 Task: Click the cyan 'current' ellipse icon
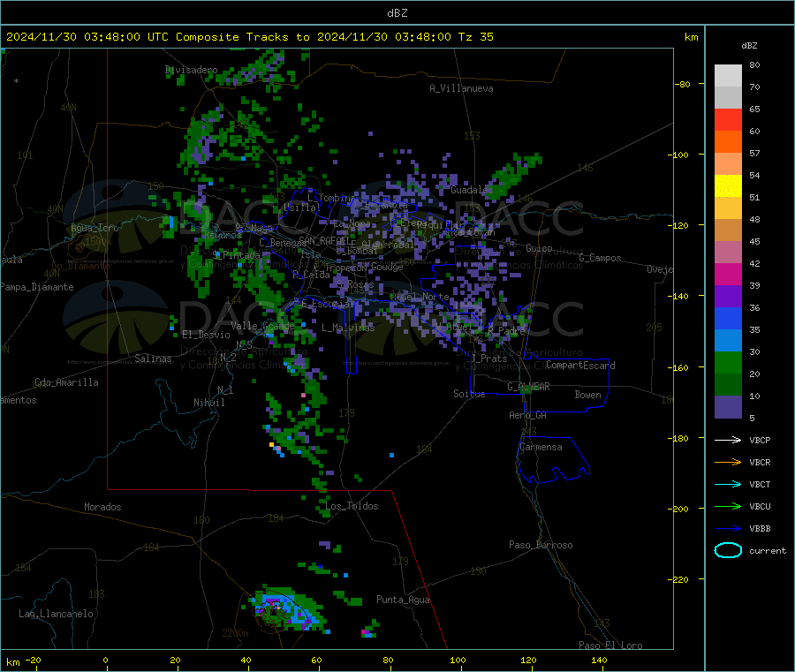pos(728,550)
